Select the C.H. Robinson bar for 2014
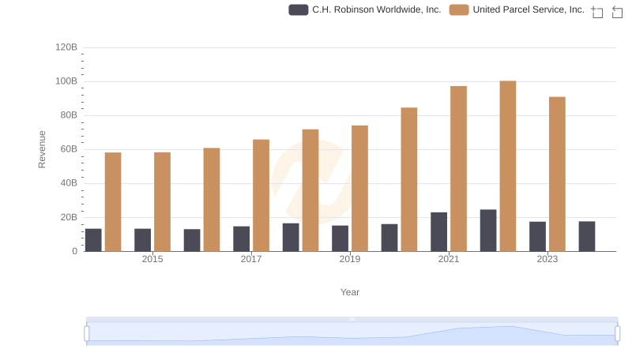Viewport: 632px width, 364px height. 93,240
